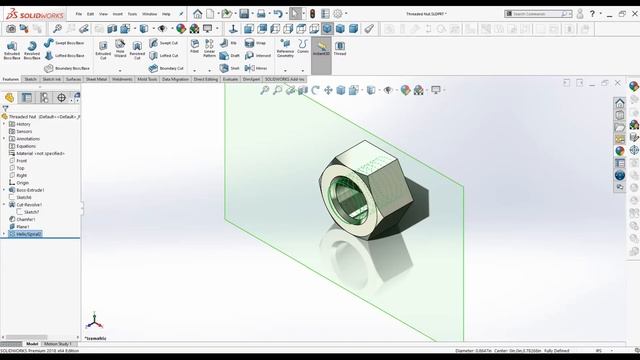Open the Curves dropdown

(x=302, y=70)
